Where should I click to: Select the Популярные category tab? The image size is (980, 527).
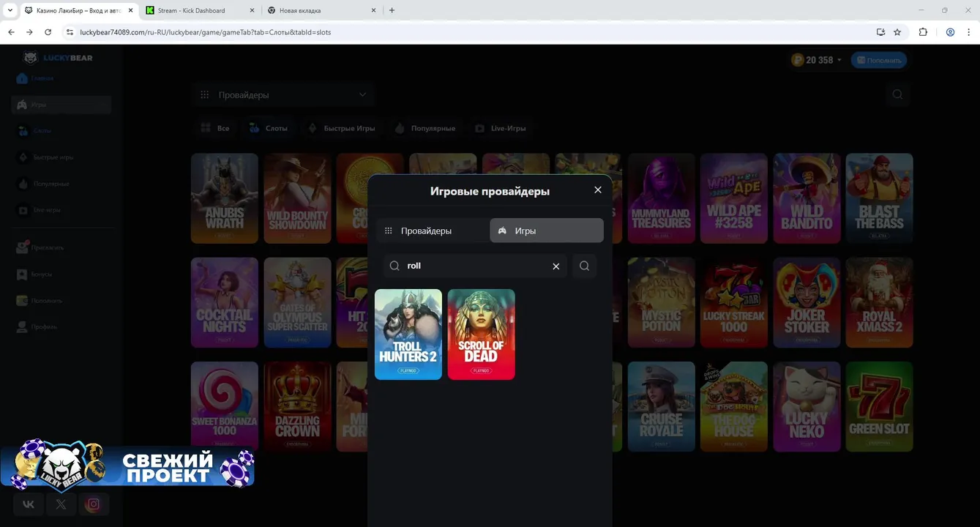425,128
